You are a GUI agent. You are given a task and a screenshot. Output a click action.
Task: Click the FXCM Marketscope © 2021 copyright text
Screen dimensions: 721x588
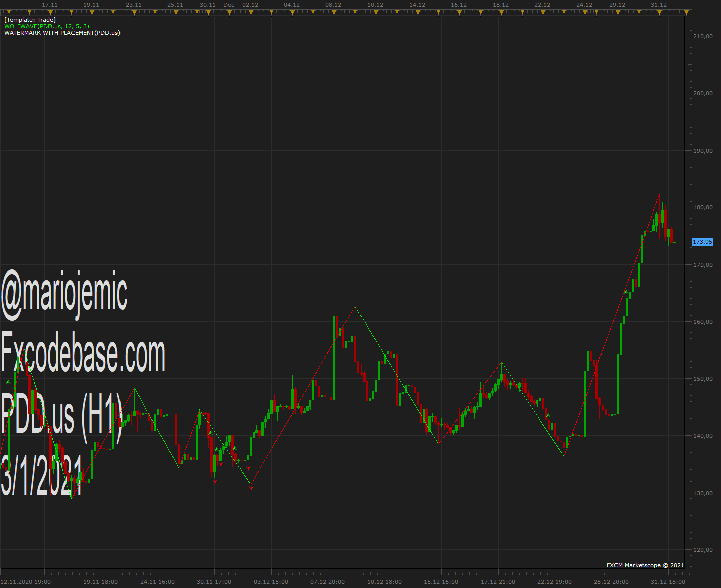pyautogui.click(x=645, y=565)
